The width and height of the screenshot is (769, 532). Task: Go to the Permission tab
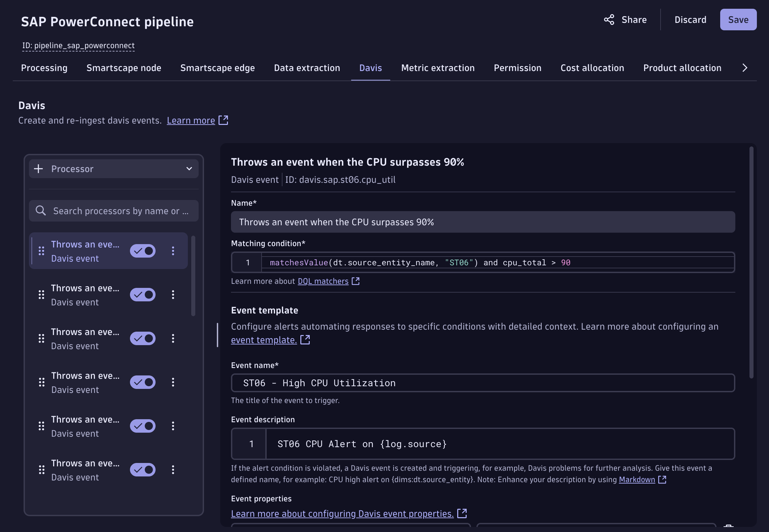point(517,68)
